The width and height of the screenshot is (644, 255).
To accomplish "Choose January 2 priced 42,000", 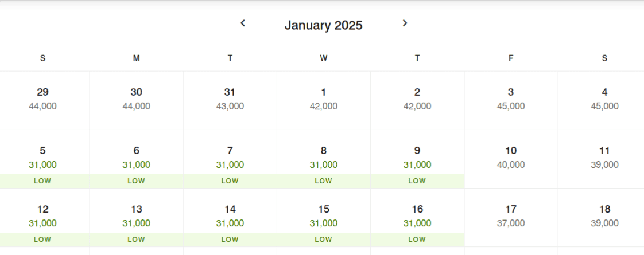I will click(x=417, y=100).
